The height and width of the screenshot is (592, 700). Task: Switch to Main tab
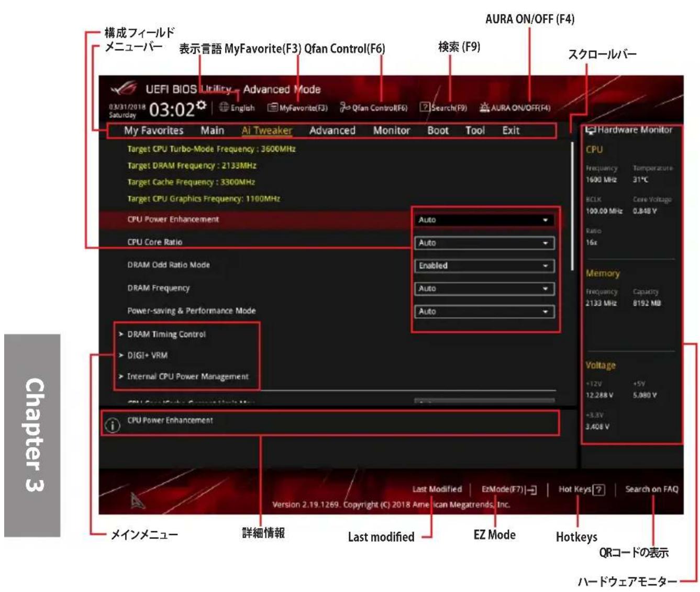coord(212,130)
